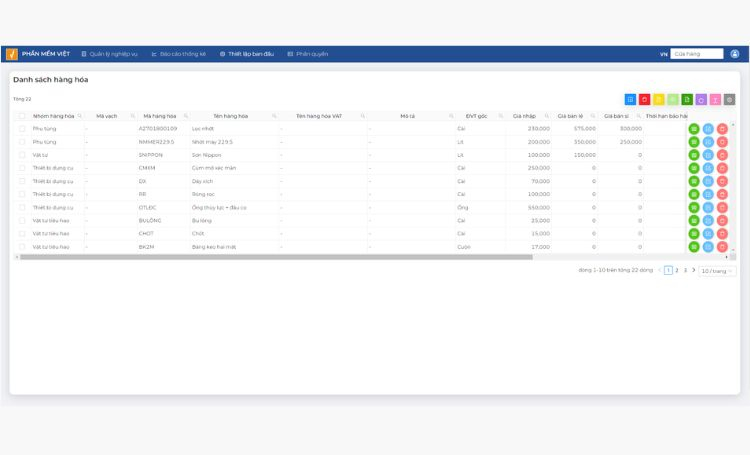Open the user account avatar icon
The height and width of the screenshot is (455, 750).
pos(735,54)
